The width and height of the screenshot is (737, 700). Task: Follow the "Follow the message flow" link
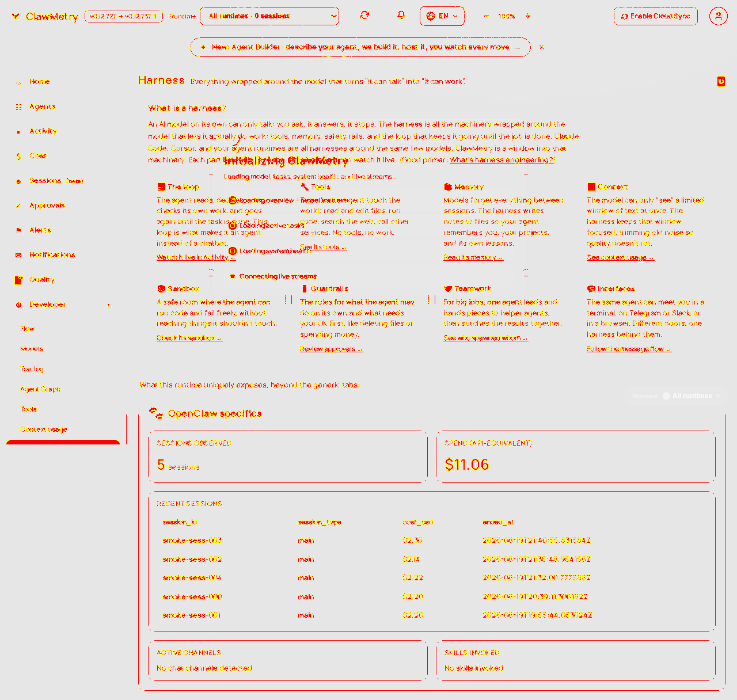tap(629, 349)
